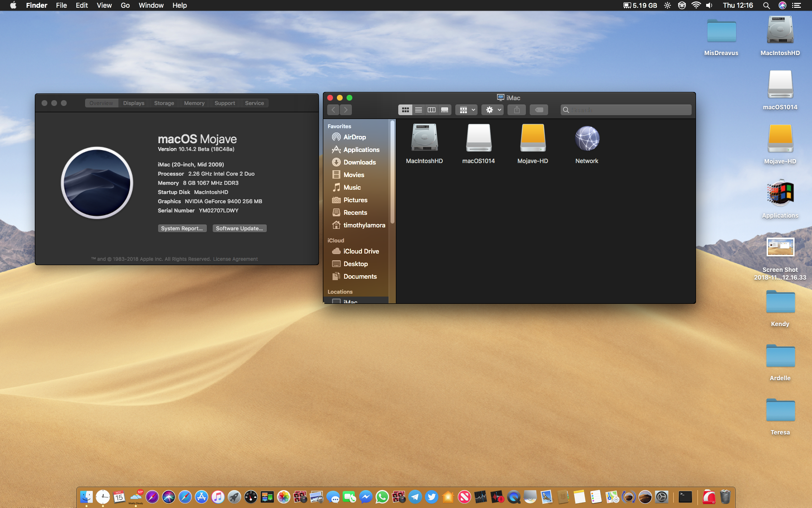The height and width of the screenshot is (508, 812).
Task: Click the System Report... button
Action: (182, 228)
